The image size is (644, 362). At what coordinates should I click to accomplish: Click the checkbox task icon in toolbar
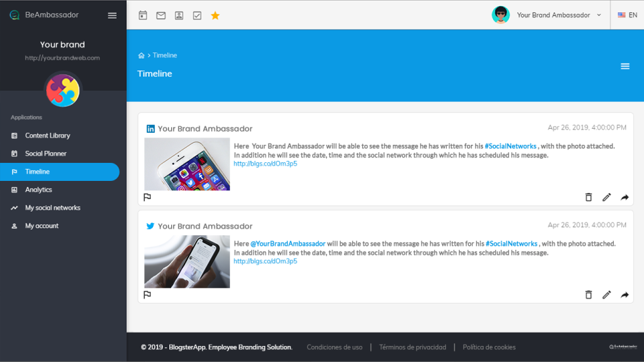[197, 15]
